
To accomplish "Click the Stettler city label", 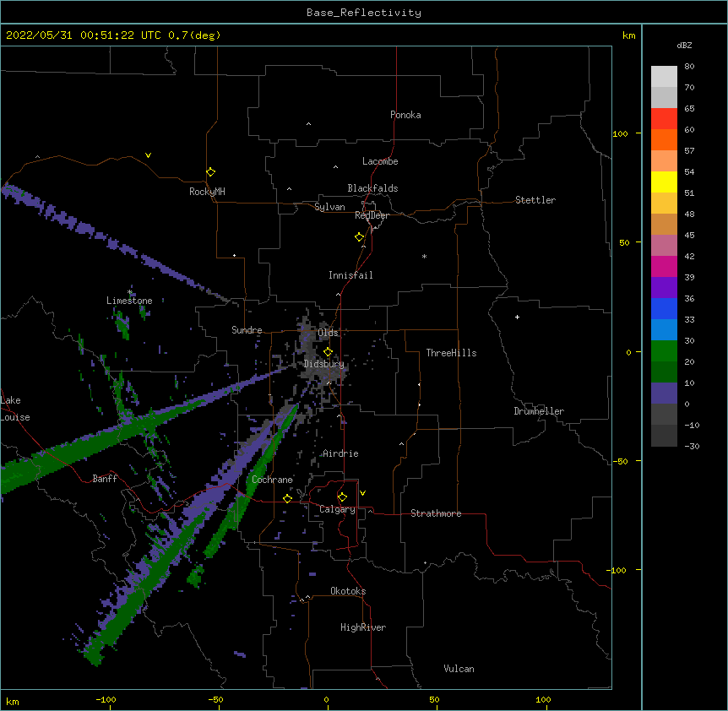I will tap(535, 200).
